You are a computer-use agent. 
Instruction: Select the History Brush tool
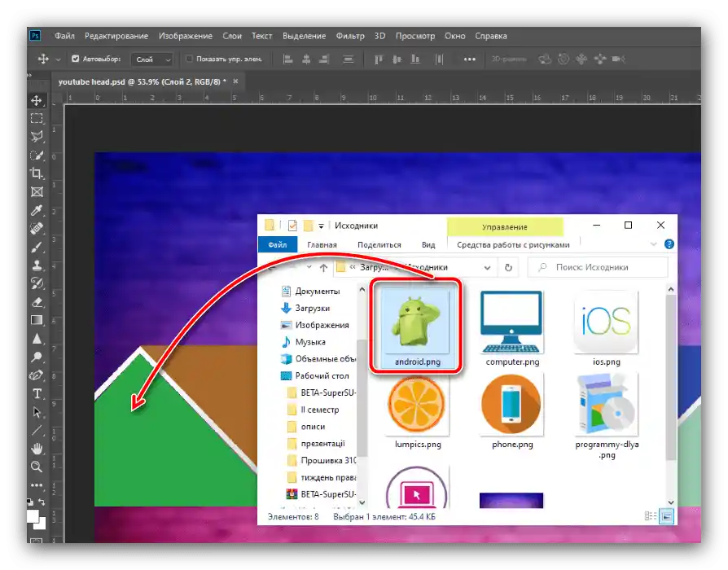[37, 283]
